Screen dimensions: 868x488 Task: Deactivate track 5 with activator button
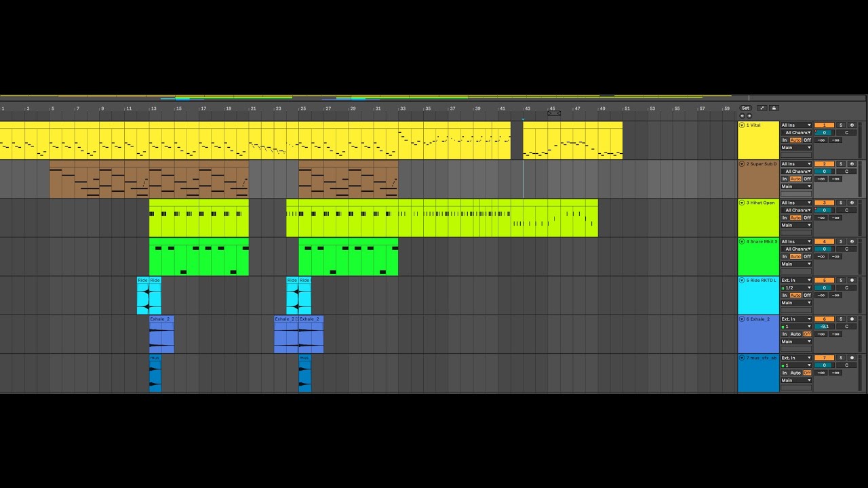pyautogui.click(x=825, y=280)
